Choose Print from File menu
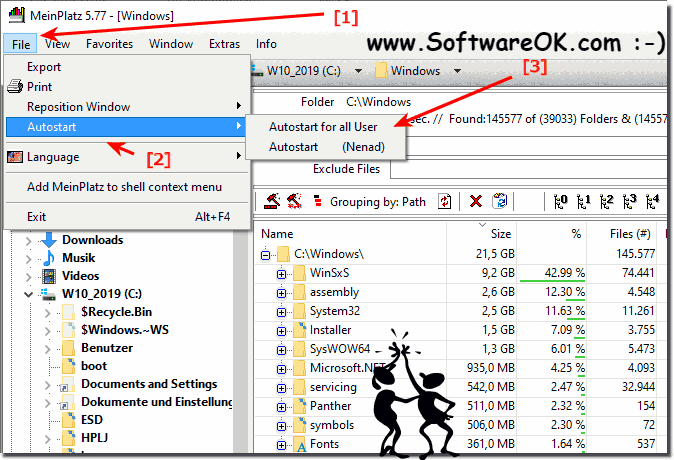 (127, 86)
